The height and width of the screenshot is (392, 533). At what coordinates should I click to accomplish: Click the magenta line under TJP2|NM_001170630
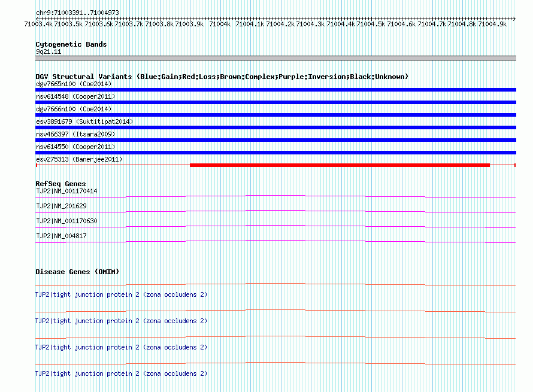pos(275,226)
